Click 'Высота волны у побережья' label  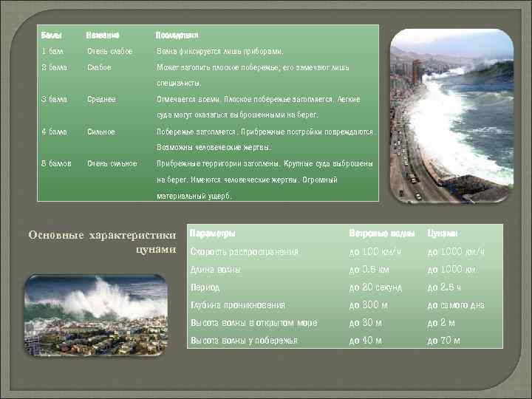pos(244,341)
